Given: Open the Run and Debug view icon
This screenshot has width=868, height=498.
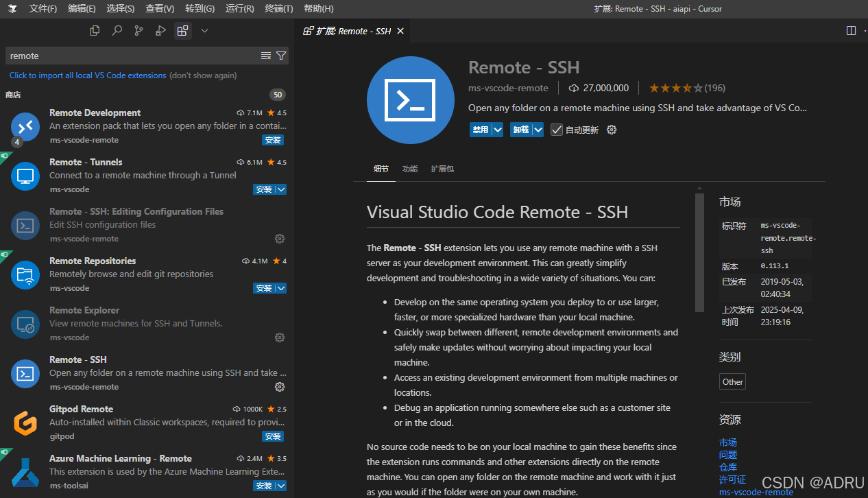Looking at the screenshot, I should (x=160, y=30).
